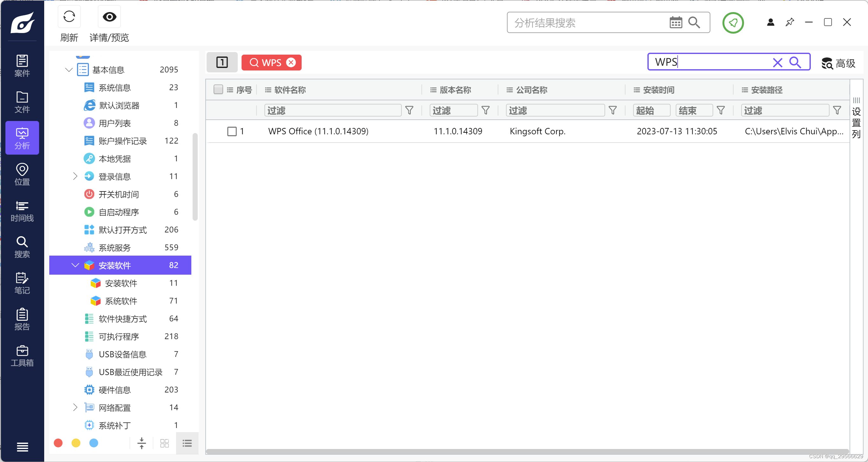Toggle the Details/Preview eye icon
868x462 pixels.
pos(109,17)
